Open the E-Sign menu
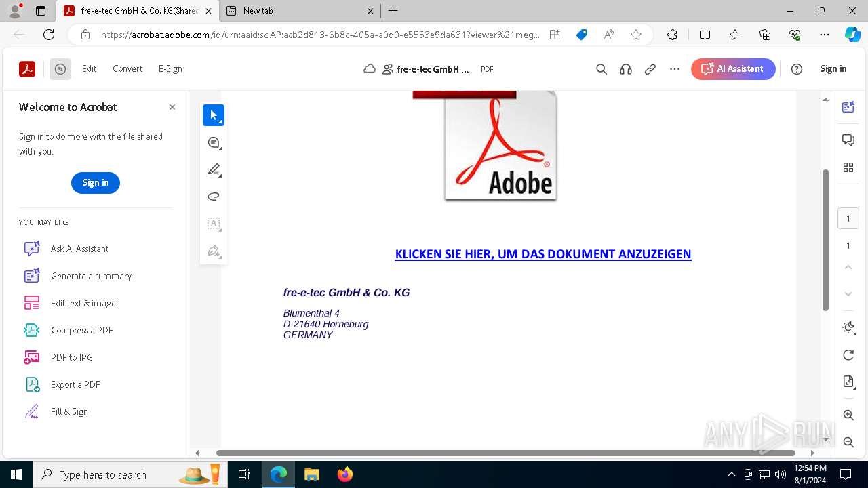 pyautogui.click(x=170, y=68)
